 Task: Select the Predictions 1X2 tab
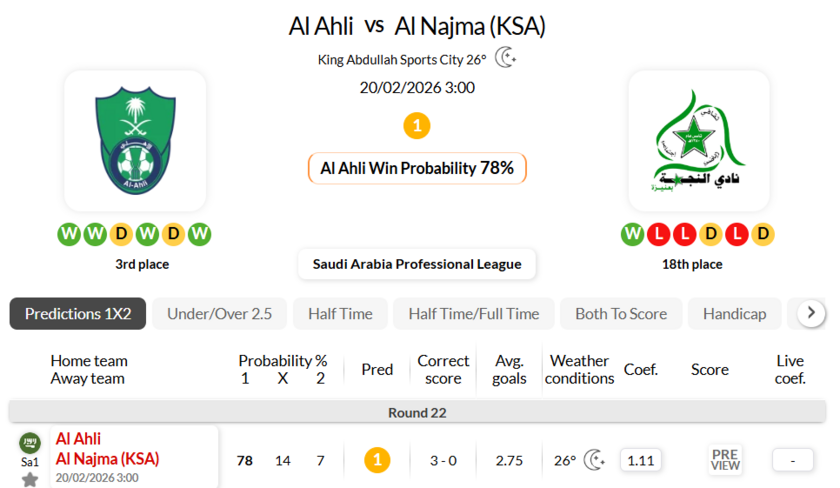(x=78, y=314)
